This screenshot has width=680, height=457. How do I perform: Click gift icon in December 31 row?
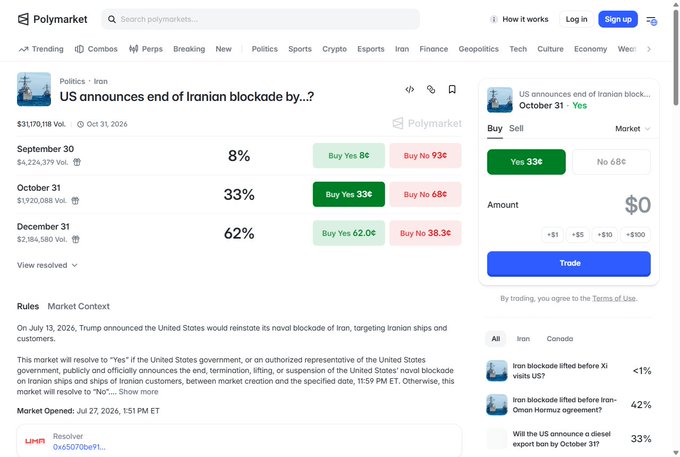[75, 239]
